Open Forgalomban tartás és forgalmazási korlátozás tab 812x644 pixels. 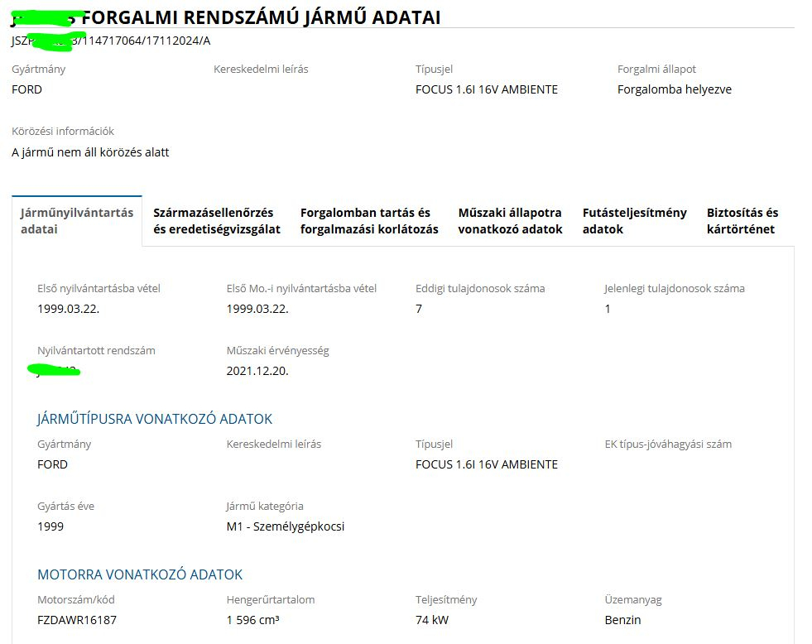(x=369, y=221)
